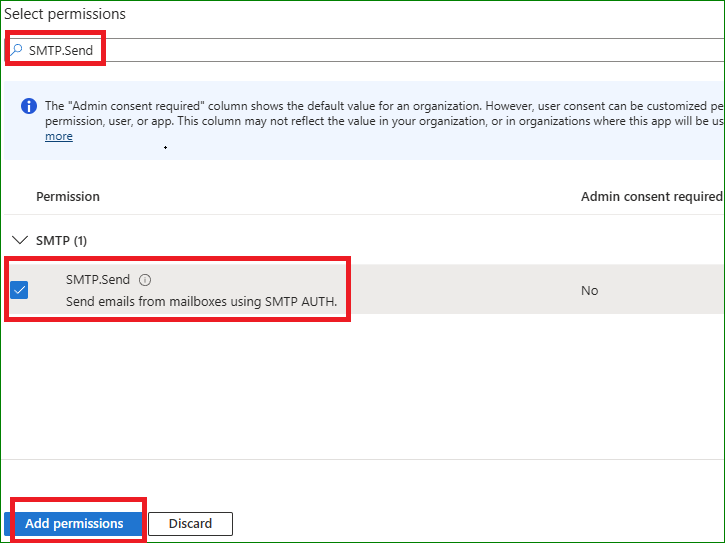Click the Admin consent required column header
The height and width of the screenshot is (543, 725).
(650, 197)
